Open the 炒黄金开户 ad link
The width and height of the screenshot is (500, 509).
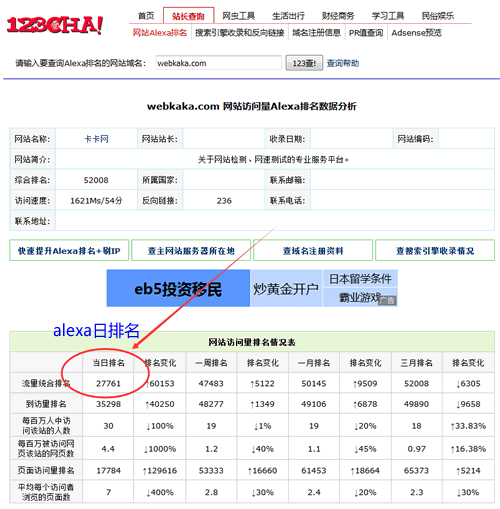286,289
